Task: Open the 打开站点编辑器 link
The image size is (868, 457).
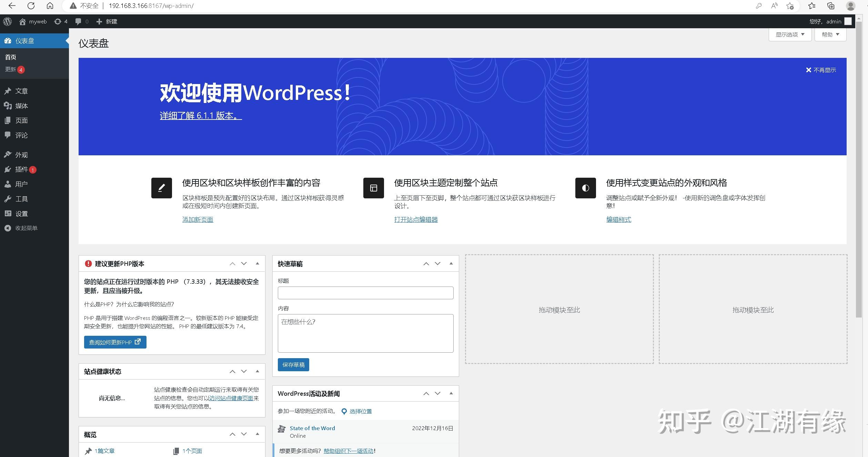Action: (416, 219)
